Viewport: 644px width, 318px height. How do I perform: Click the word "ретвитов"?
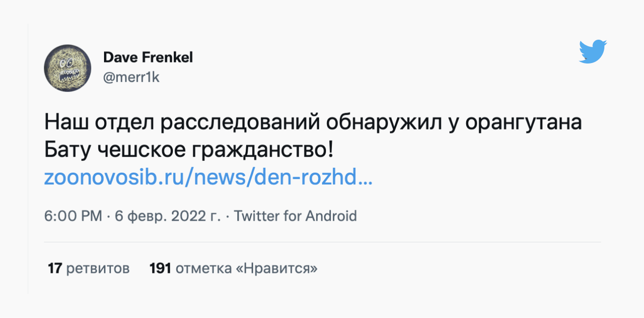click(98, 269)
